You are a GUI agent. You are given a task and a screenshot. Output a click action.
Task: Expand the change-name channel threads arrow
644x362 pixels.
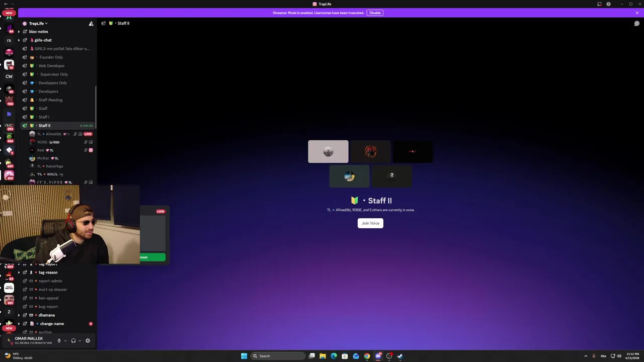tap(19, 324)
